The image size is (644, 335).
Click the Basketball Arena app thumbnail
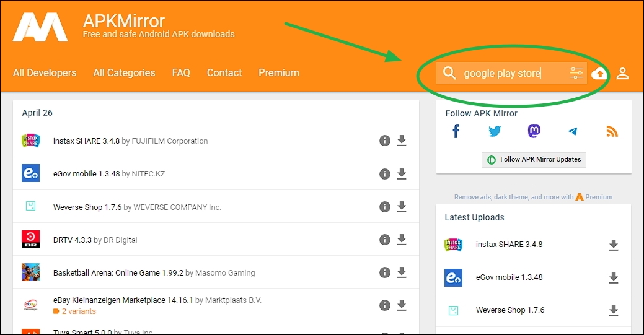(x=31, y=272)
